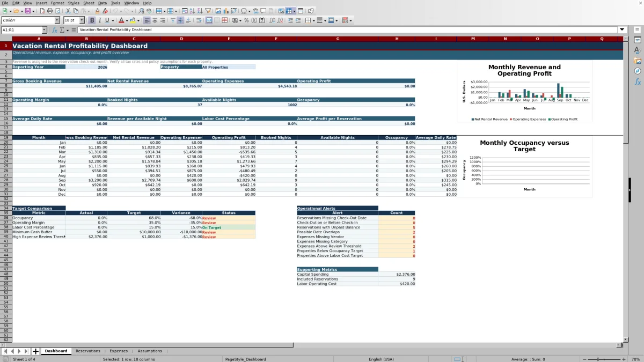Screen dimensions: 644x362
Task: Click the Undo arrow icon
Action: 115,11
